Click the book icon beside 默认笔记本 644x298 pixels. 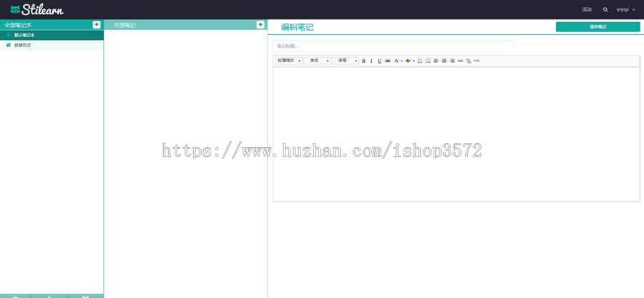point(8,35)
